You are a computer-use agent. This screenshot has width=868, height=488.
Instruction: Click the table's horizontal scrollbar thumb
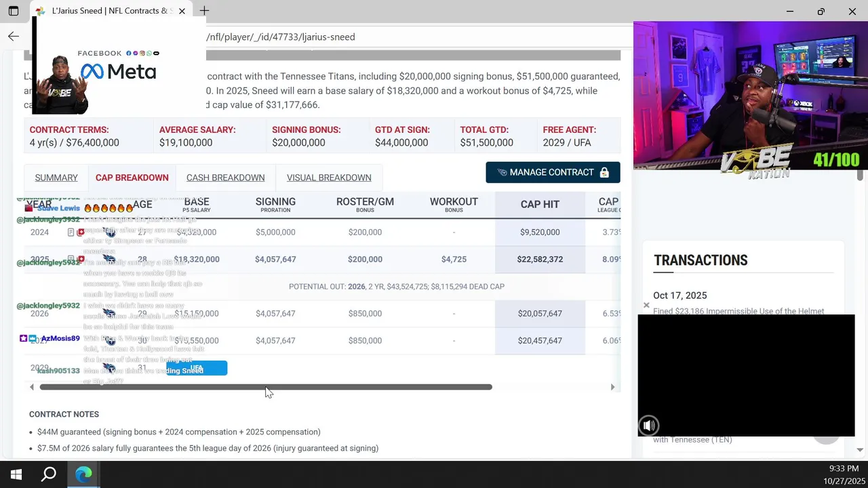click(266, 387)
